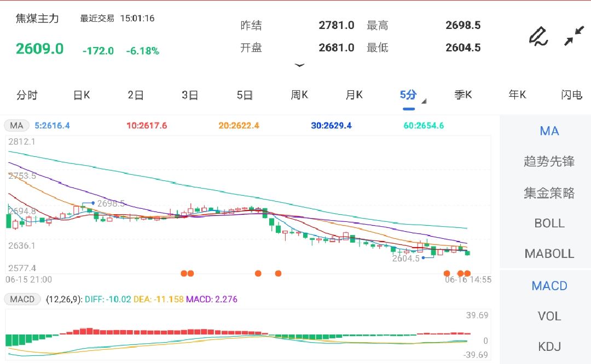
Task: Switch to the 周K tab
Action: click(299, 95)
